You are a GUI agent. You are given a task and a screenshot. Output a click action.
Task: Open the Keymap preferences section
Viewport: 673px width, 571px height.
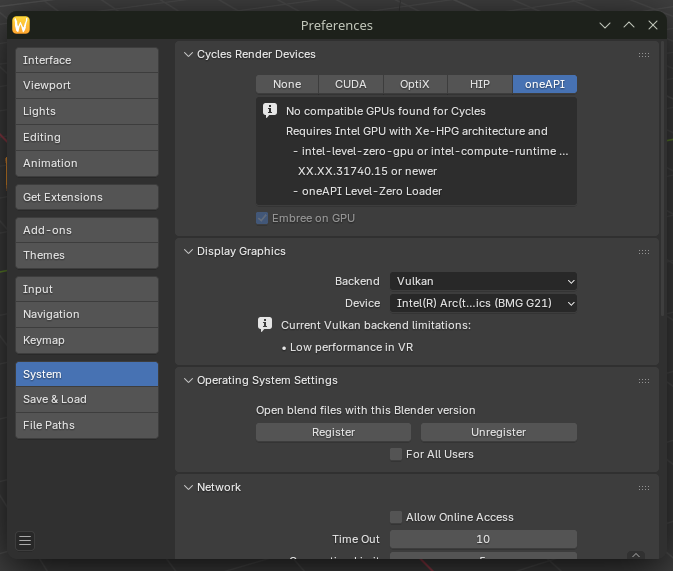point(87,340)
